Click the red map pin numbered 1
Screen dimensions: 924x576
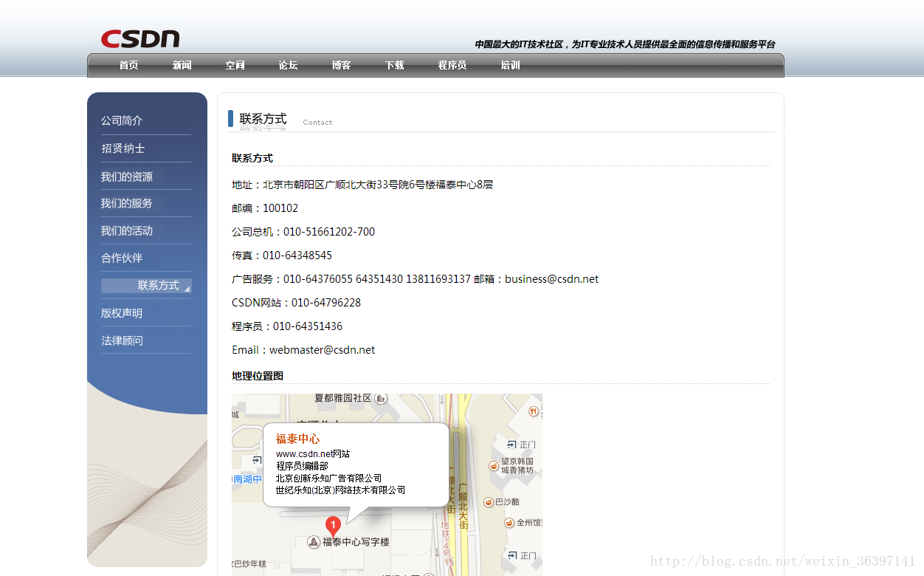pos(333,527)
